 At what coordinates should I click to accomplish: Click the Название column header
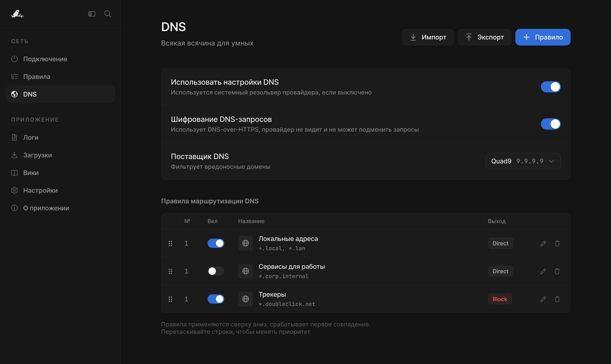pyautogui.click(x=251, y=221)
